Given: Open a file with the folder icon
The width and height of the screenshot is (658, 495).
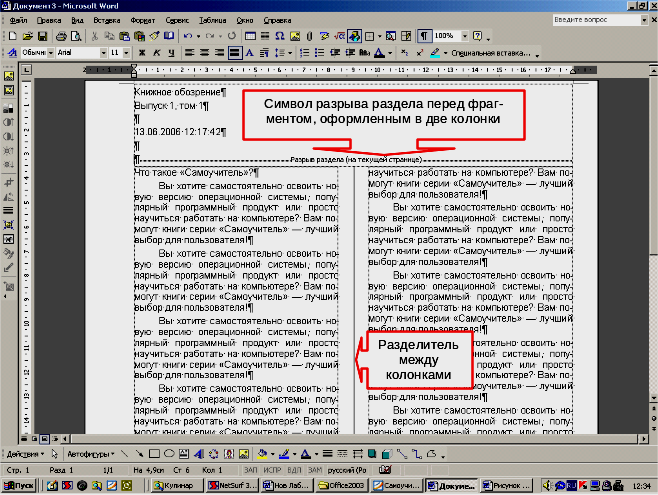Looking at the screenshot, I should pos(28,36).
